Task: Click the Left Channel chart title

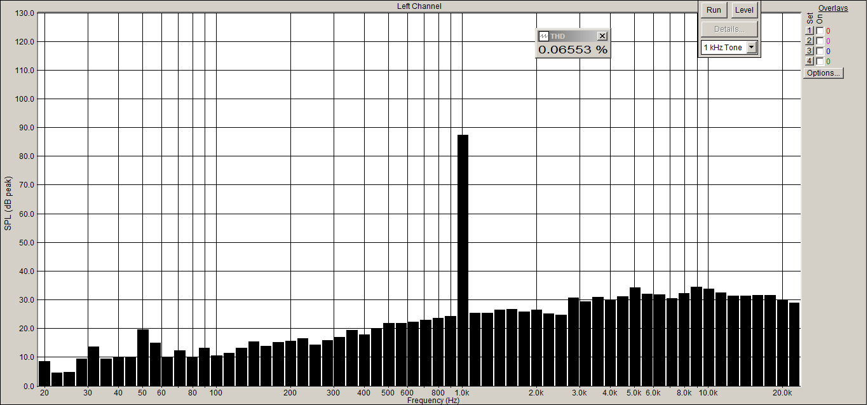Action: pyautogui.click(x=419, y=6)
